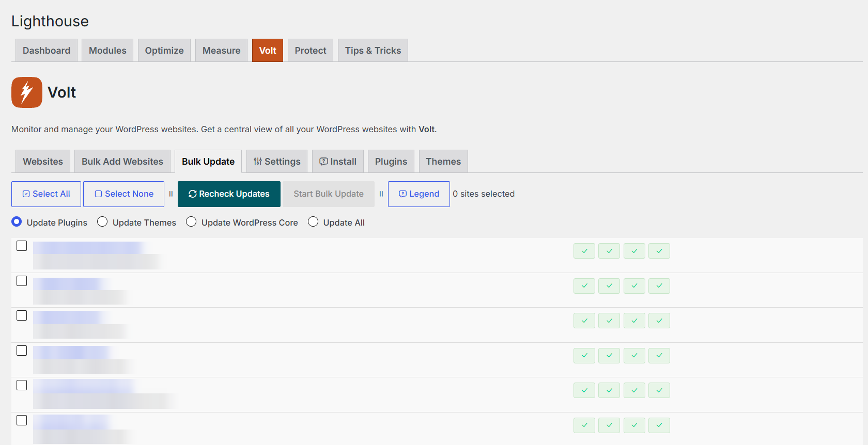The height and width of the screenshot is (445, 868).
Task: Go to the Themes sub-tab
Action: (443, 162)
